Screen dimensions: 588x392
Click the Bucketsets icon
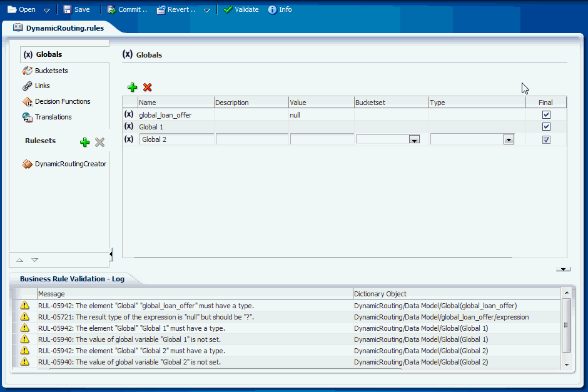[x=28, y=71]
